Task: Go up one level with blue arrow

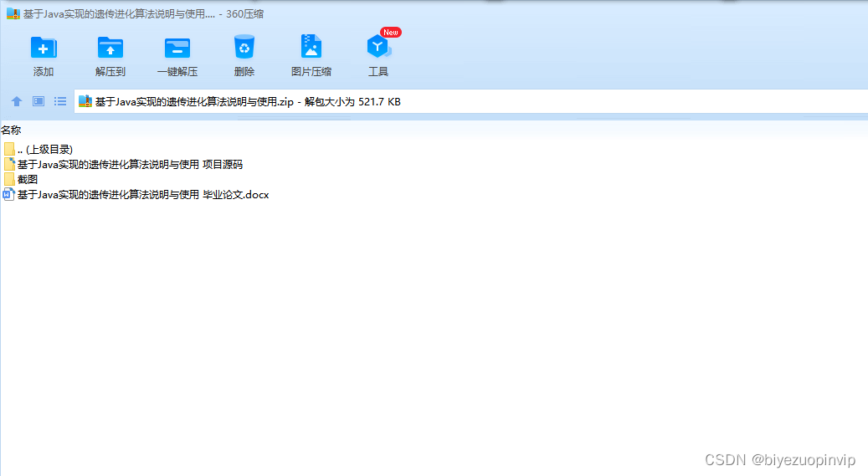Action: click(x=17, y=101)
